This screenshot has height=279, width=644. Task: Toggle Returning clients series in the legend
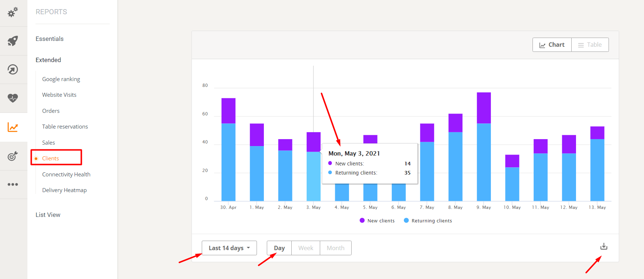click(x=428, y=221)
